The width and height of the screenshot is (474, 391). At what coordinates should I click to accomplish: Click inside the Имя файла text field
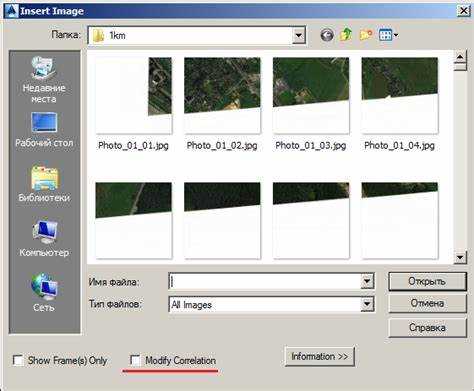(265, 282)
